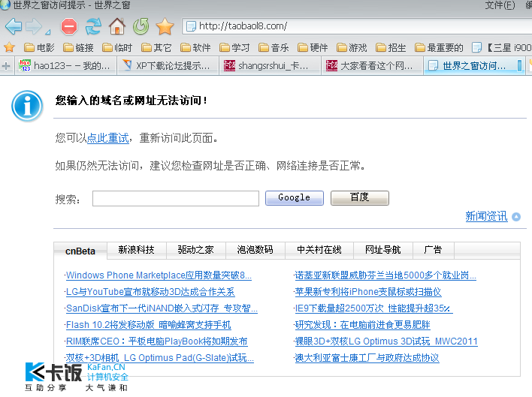Go to the Home page icon

tap(117, 26)
